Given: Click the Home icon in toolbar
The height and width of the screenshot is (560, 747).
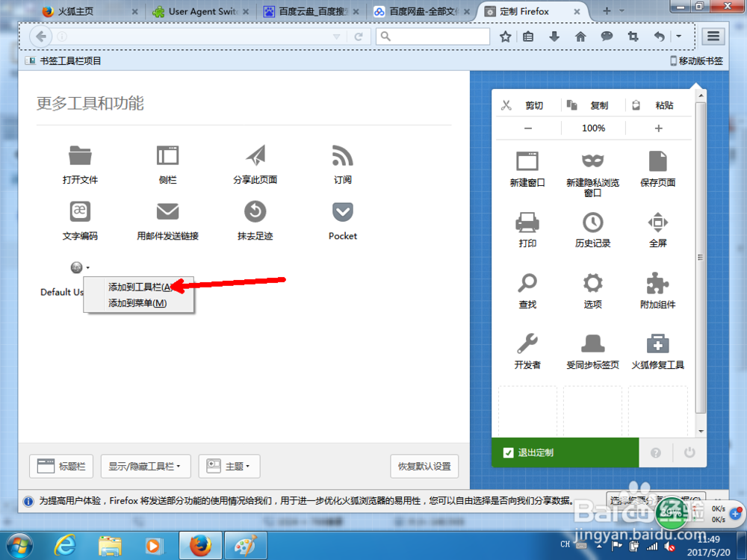Looking at the screenshot, I should pyautogui.click(x=580, y=36).
